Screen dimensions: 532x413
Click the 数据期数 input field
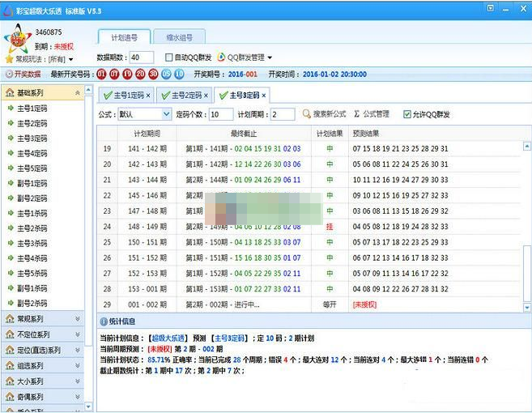tap(140, 57)
